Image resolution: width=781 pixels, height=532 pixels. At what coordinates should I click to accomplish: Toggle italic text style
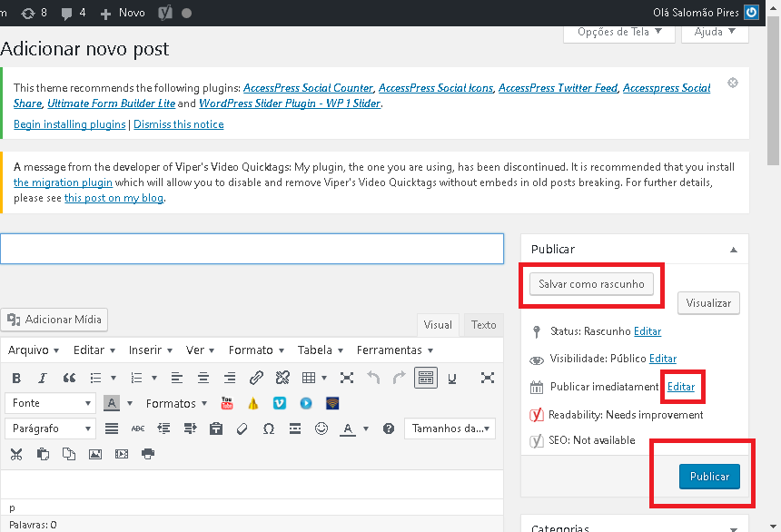42,378
